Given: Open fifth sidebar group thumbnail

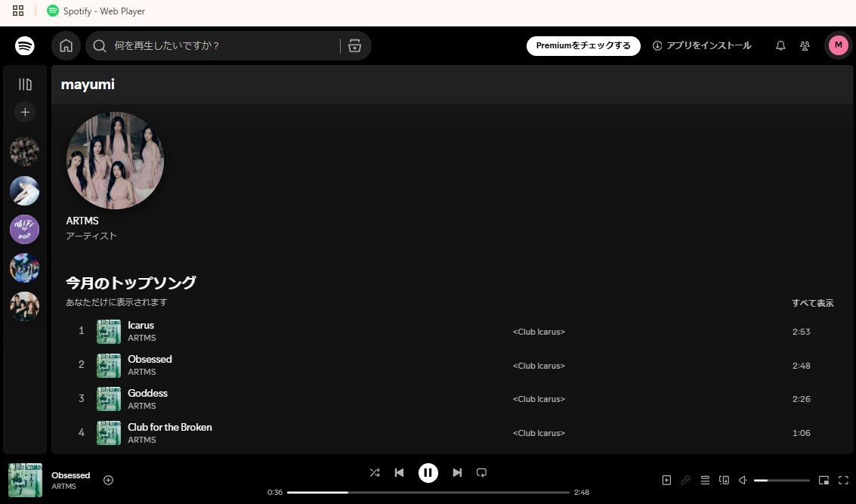Looking at the screenshot, I should [x=25, y=306].
